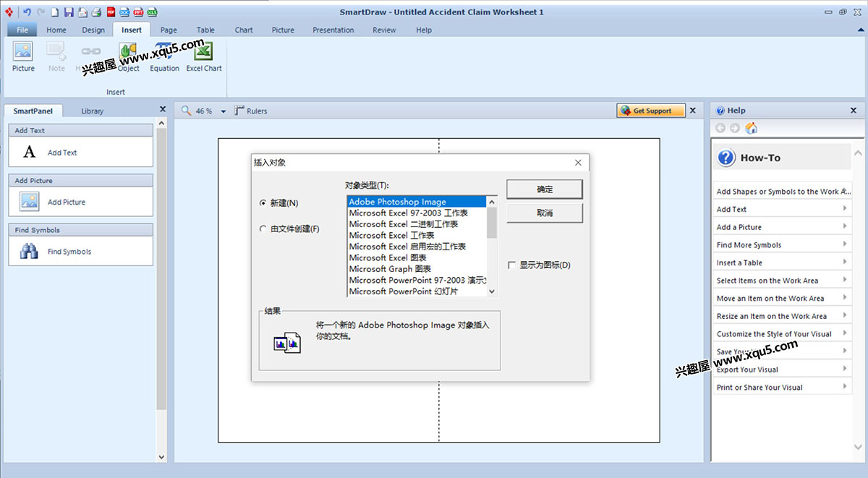This screenshot has width=868, height=478.
Task: Click the Note ribbon icon
Action: pos(56,56)
